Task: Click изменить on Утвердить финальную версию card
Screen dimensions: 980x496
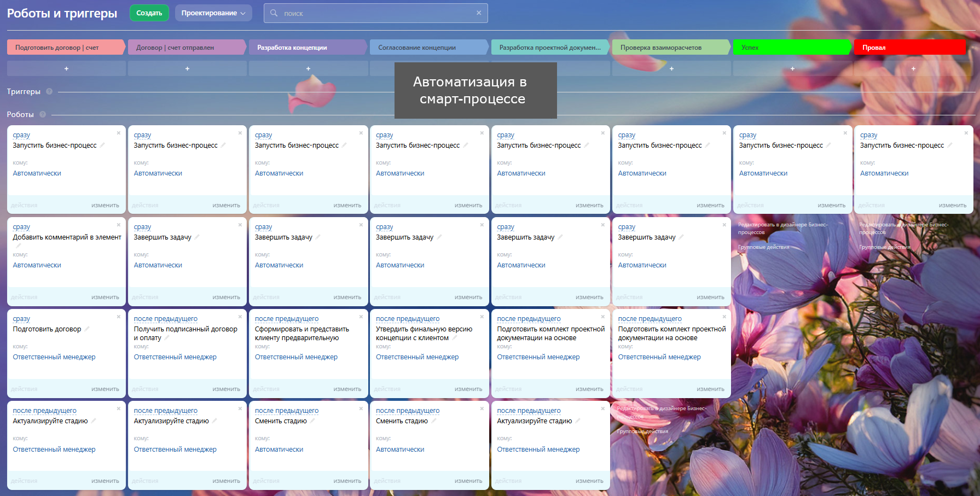Action: [x=468, y=389]
